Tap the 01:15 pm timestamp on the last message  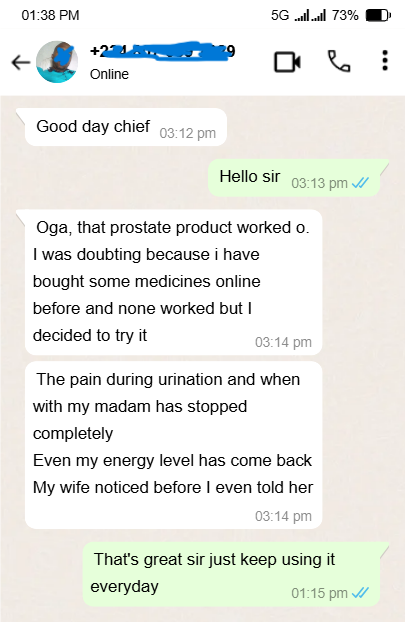tap(319, 593)
